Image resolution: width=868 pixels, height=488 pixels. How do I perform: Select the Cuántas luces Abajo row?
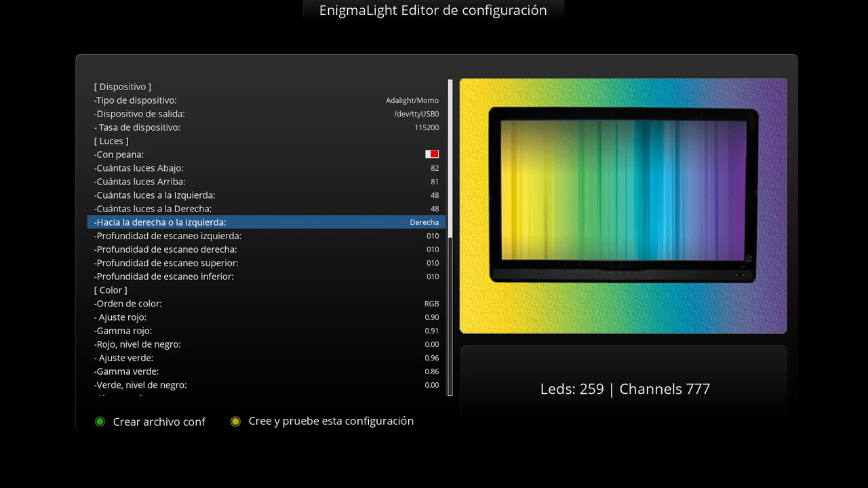click(267, 168)
